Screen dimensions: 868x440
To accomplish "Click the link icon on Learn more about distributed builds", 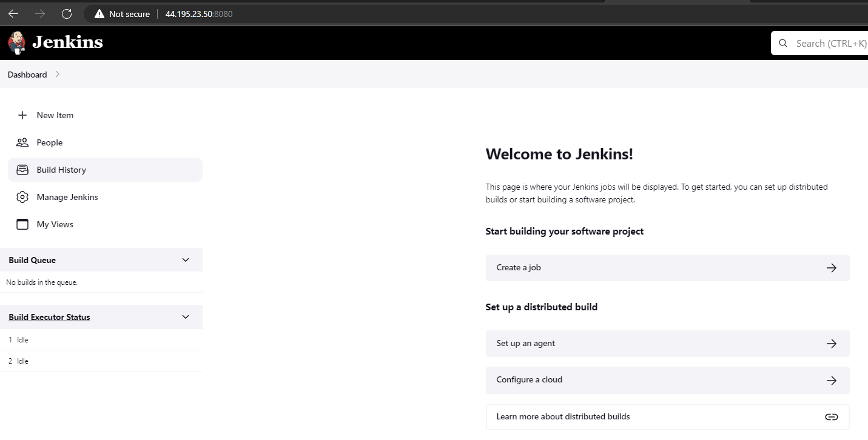I will (831, 416).
